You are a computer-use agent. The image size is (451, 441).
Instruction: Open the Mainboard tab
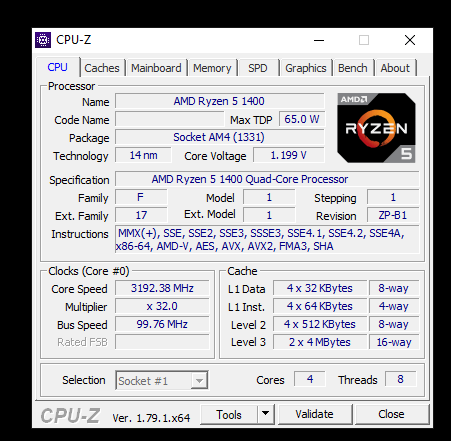point(156,68)
